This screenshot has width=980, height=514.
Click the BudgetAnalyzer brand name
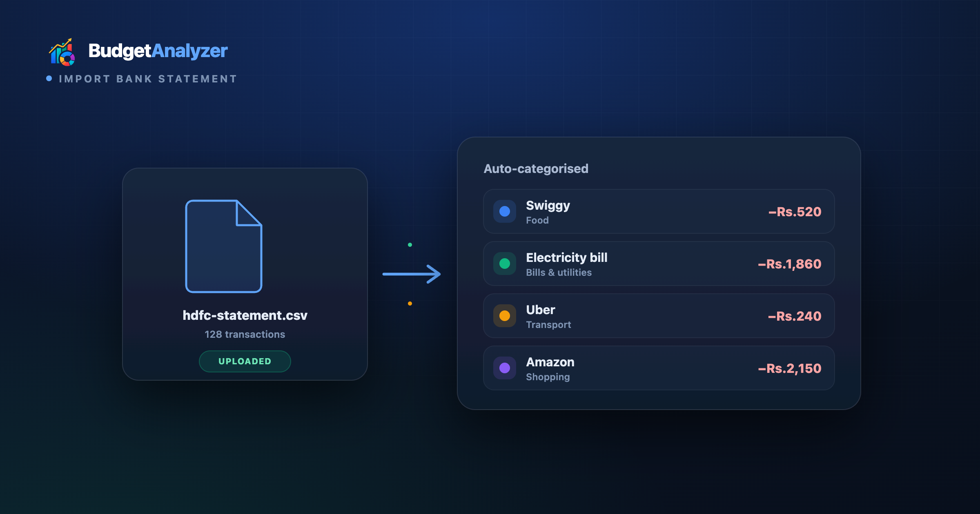coord(158,51)
